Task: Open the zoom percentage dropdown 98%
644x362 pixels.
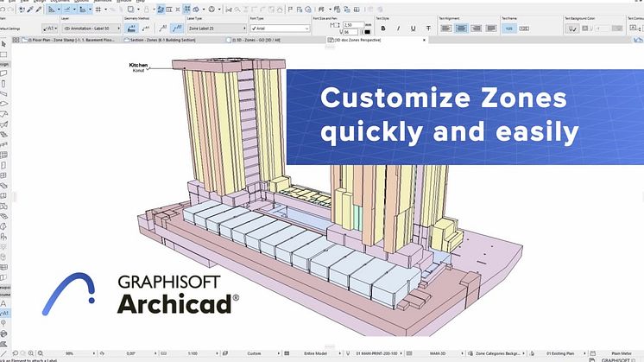Action: 70,353
